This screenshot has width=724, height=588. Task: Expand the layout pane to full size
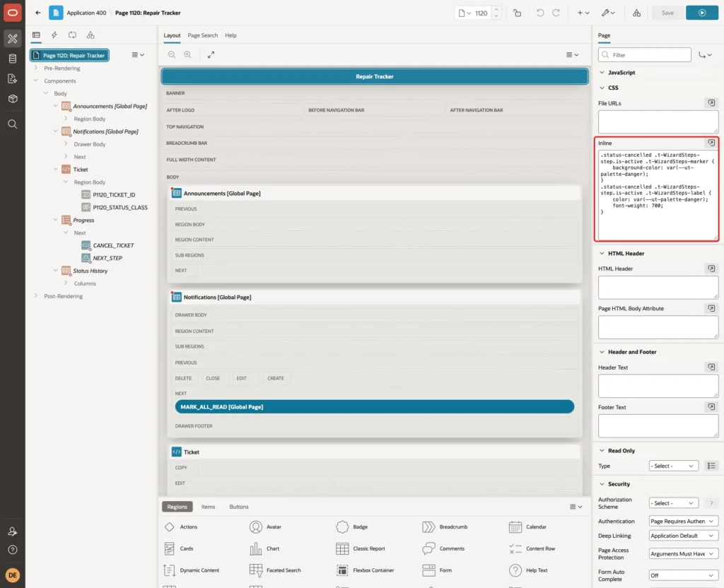click(x=211, y=54)
